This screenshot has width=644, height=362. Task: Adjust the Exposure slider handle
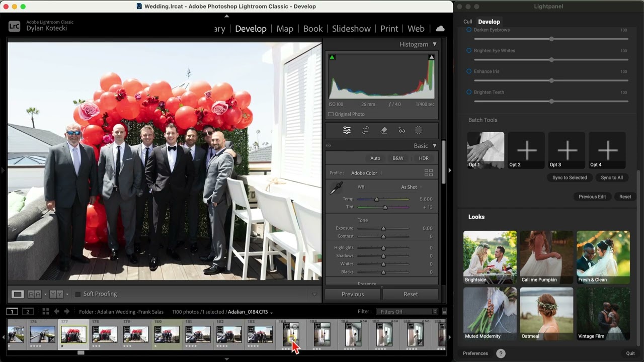pyautogui.click(x=383, y=228)
